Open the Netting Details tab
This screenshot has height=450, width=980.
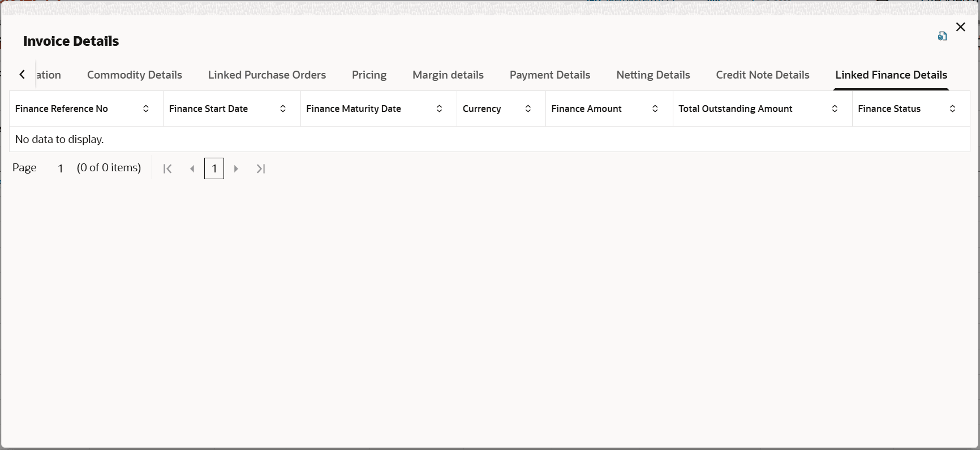(653, 75)
